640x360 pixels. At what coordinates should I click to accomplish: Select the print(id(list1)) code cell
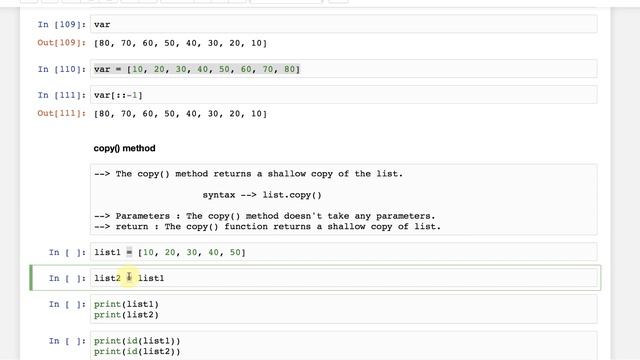coord(343,346)
